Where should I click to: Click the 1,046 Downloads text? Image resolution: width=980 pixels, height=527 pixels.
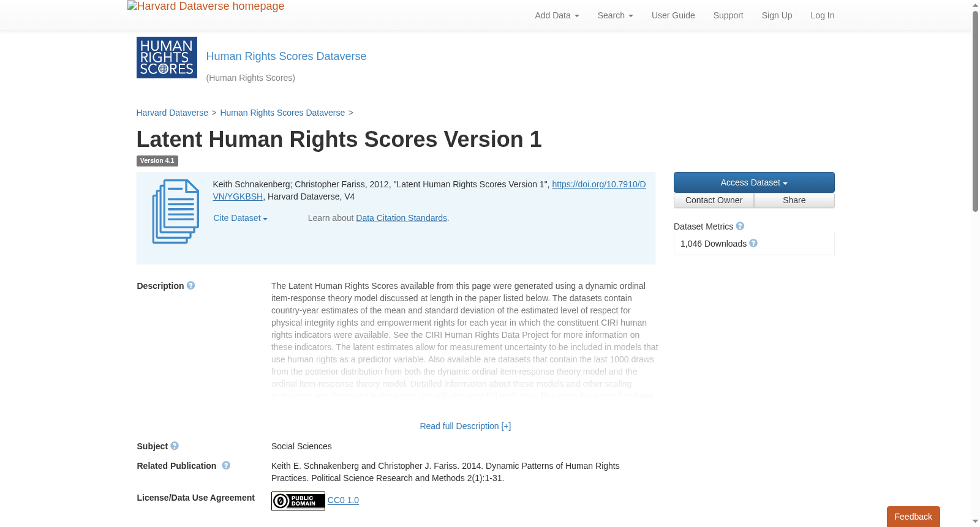point(714,244)
